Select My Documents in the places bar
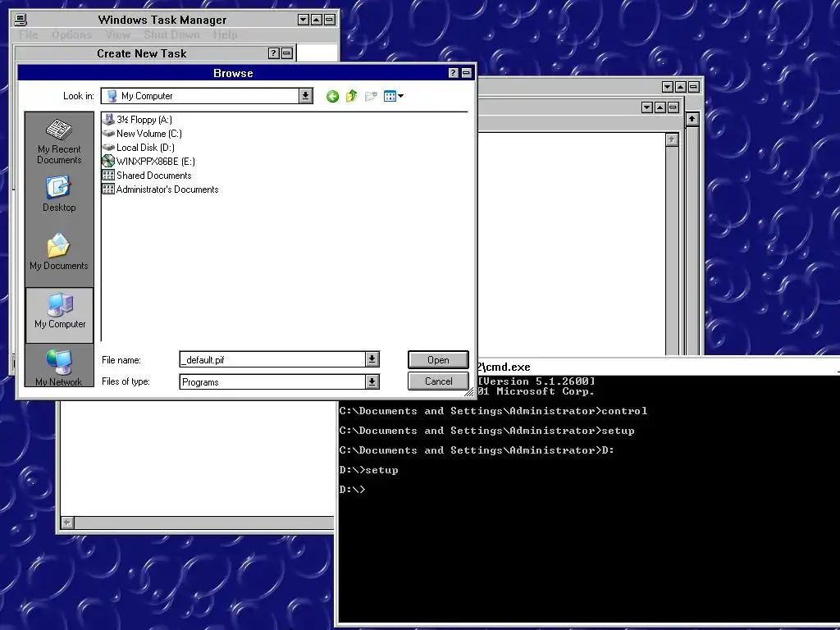Screen dimensions: 840x630 (x=59, y=252)
